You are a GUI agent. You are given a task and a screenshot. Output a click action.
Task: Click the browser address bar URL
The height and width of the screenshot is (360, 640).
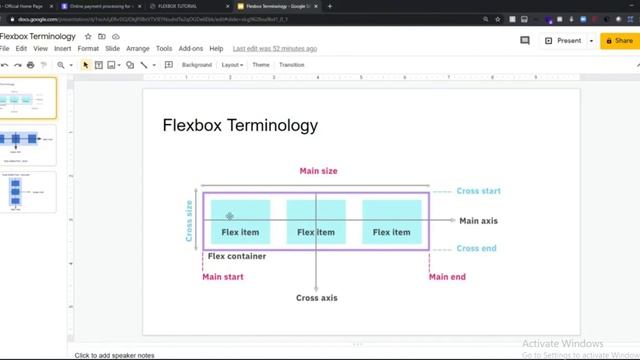click(x=153, y=19)
